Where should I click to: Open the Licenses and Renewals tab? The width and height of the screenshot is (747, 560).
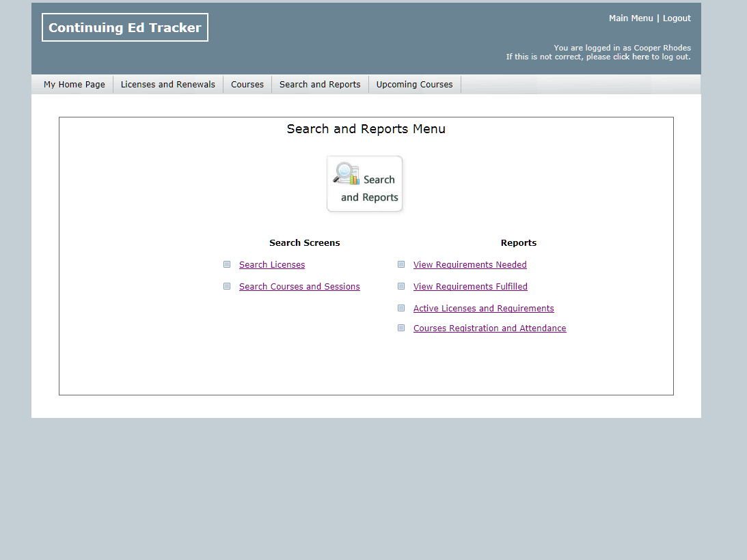168,85
